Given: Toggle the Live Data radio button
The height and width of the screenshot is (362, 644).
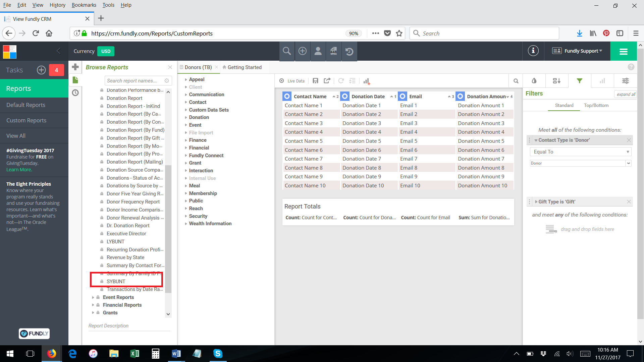Looking at the screenshot, I should [x=282, y=81].
